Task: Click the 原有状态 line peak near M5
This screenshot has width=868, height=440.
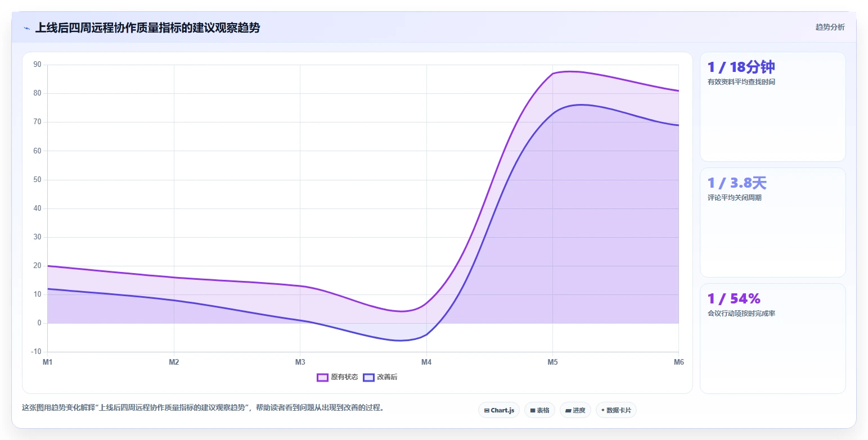Action: (x=569, y=71)
